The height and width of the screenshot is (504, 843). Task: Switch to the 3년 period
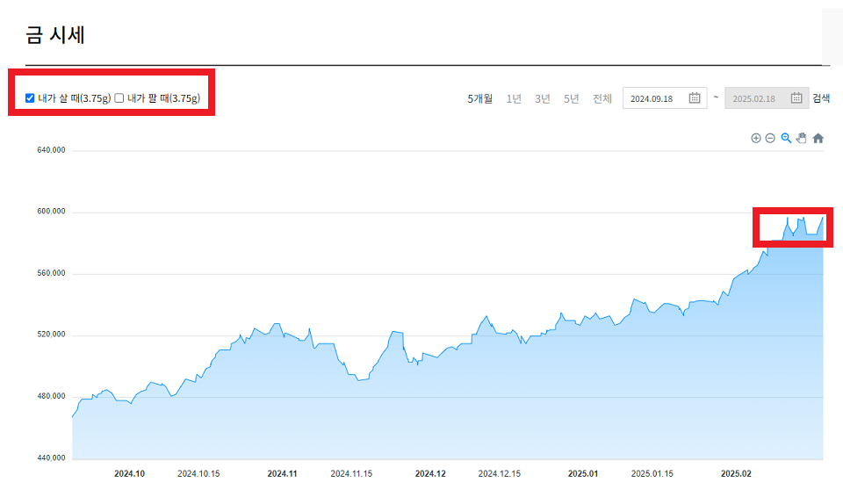point(543,98)
